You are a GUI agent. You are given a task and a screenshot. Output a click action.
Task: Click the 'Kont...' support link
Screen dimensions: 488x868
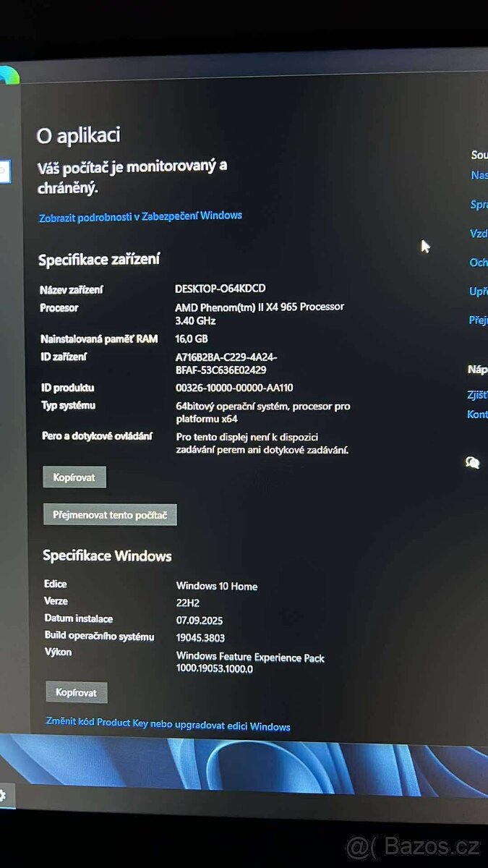[x=477, y=414]
